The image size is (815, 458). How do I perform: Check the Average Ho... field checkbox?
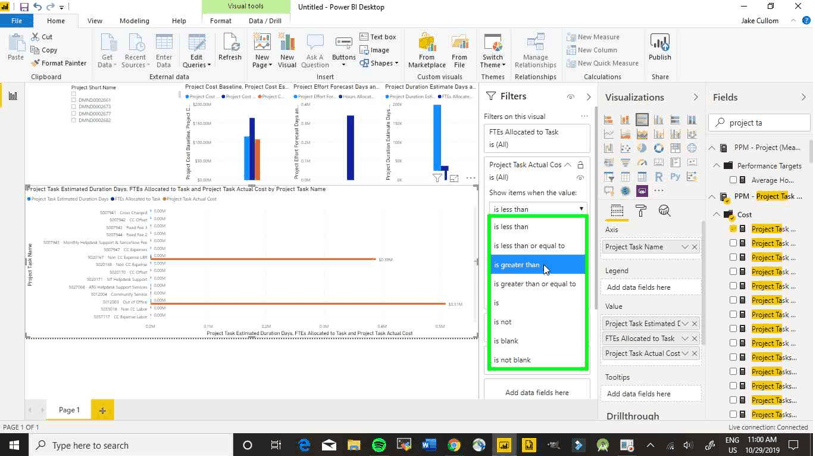click(x=733, y=180)
